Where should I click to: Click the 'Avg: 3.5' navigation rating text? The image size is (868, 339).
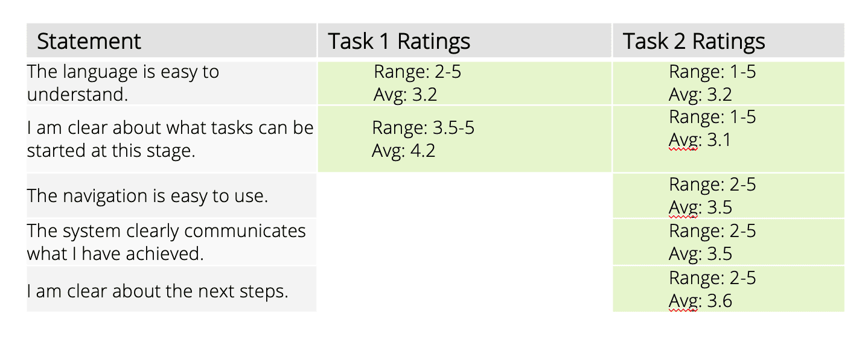point(700,208)
